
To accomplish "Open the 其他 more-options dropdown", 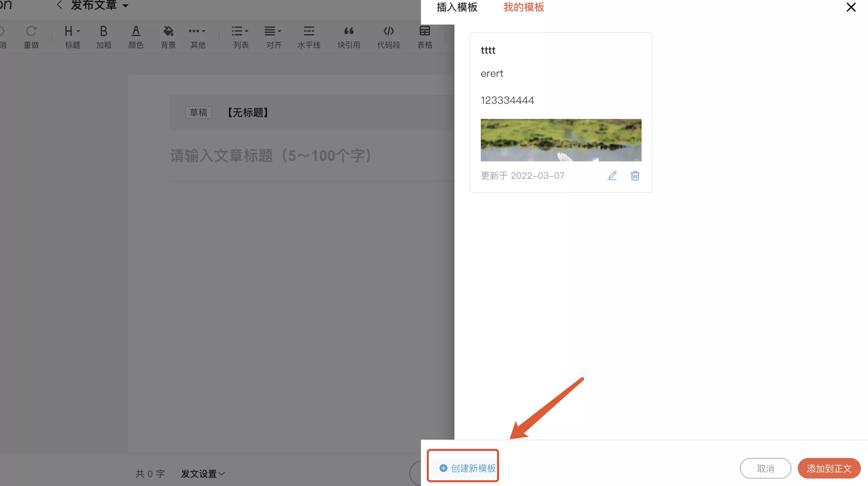I will [x=198, y=36].
